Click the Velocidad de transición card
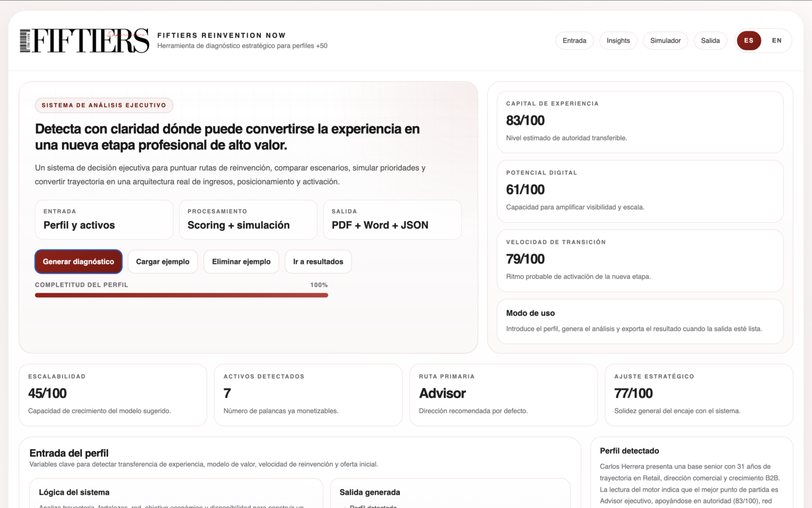 (x=639, y=261)
